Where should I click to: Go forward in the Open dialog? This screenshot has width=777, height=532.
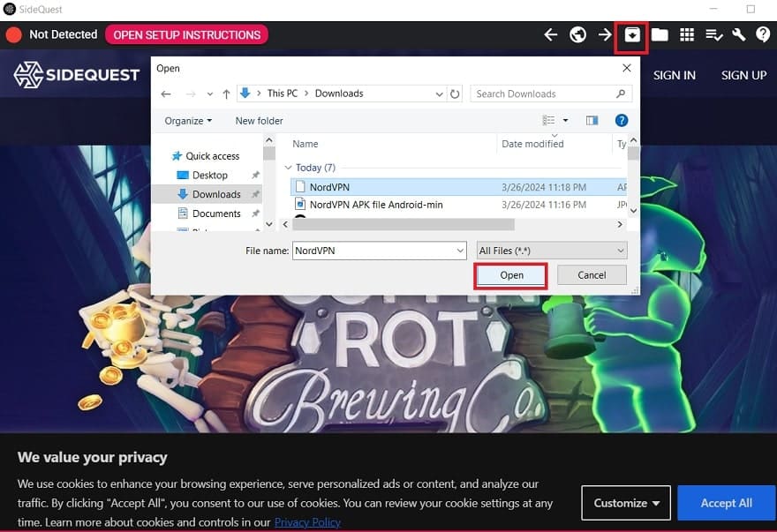(191, 94)
